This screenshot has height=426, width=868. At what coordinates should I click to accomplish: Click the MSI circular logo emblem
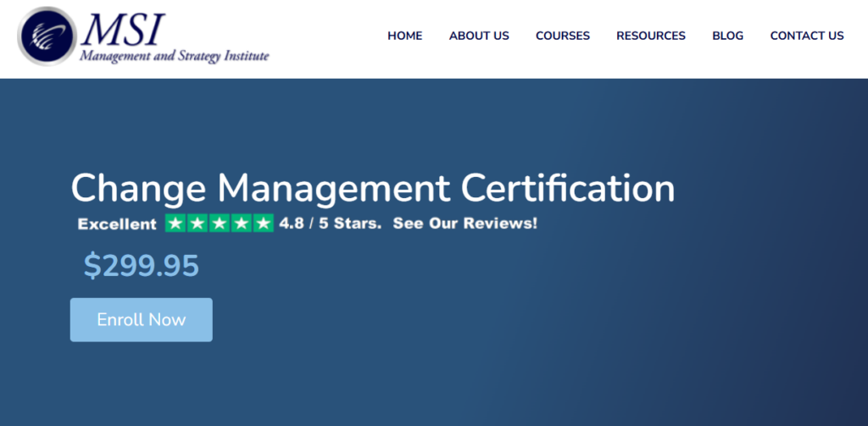[x=47, y=36]
